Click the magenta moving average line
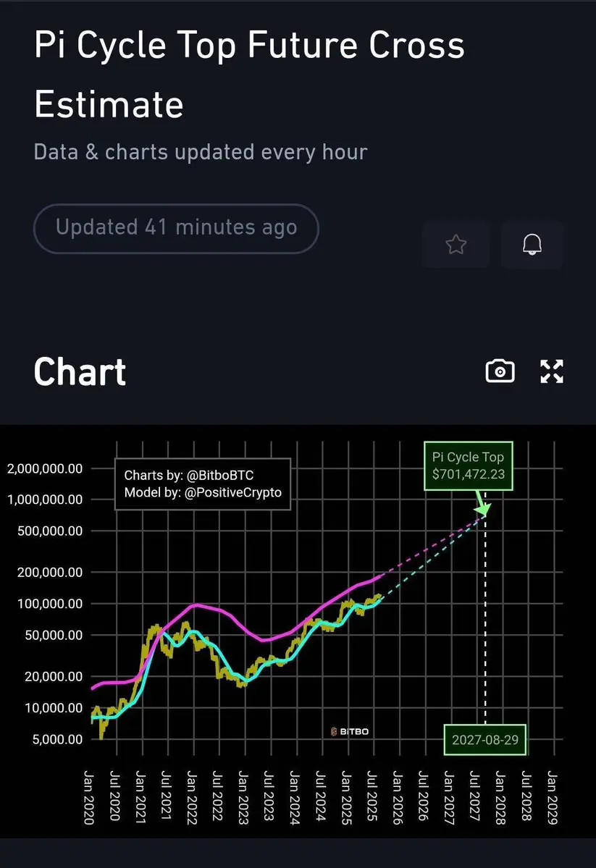Image resolution: width=596 pixels, height=868 pixels. [222, 610]
